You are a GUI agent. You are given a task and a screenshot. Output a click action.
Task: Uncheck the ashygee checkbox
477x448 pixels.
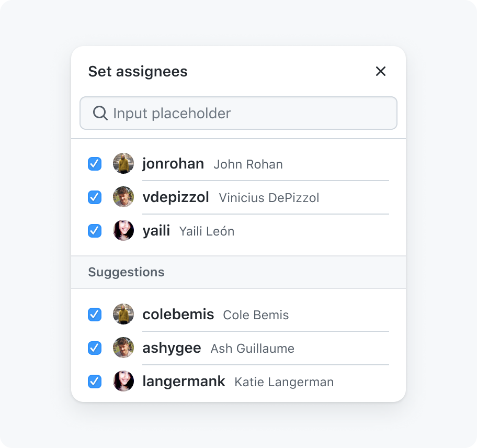95,348
